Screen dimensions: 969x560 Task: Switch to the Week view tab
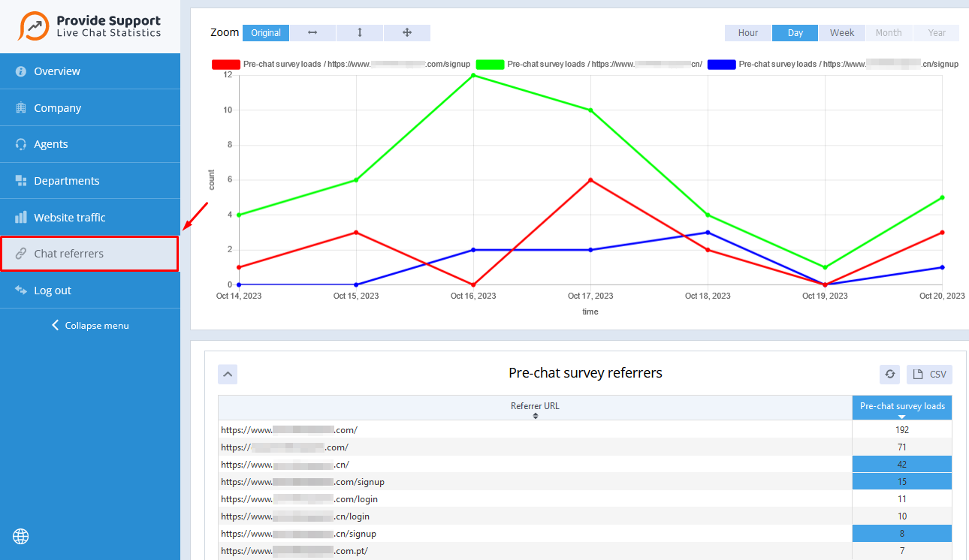[841, 32]
